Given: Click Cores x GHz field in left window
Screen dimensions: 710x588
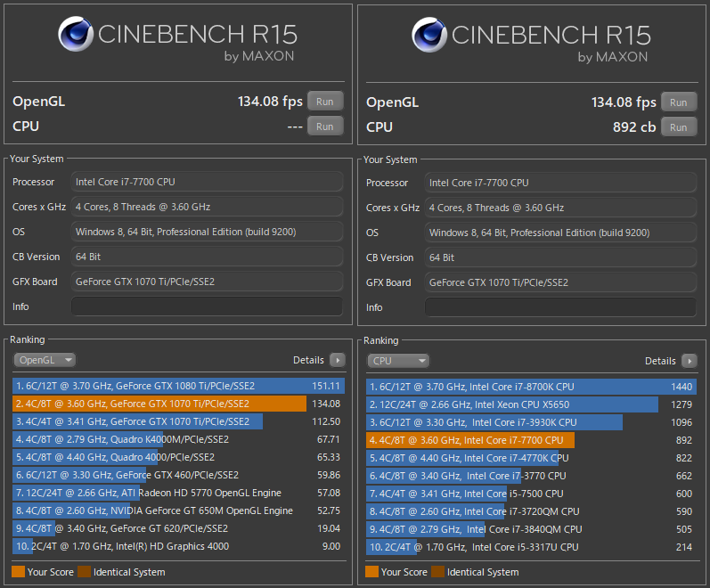Looking at the screenshot, I should tap(207, 207).
